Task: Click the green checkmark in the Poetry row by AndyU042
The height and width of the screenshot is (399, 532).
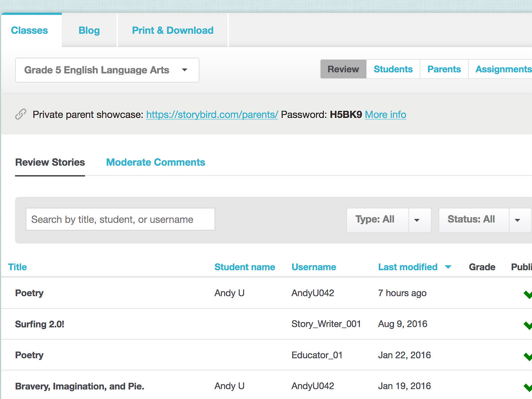Action: tap(528, 294)
